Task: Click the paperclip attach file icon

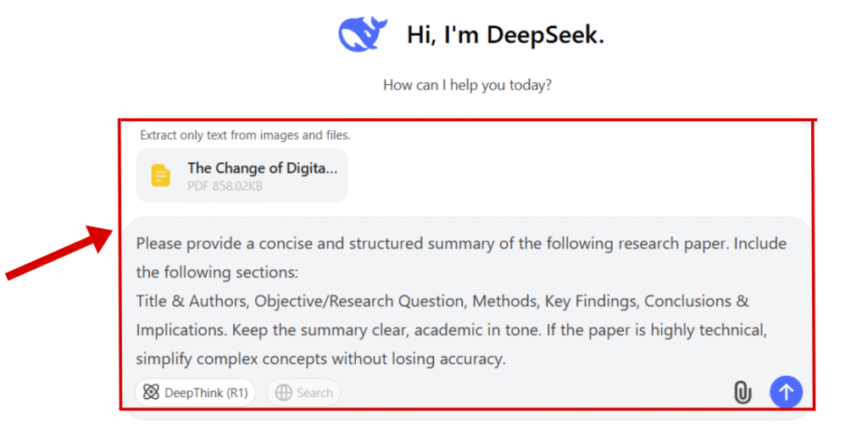Action: [742, 392]
